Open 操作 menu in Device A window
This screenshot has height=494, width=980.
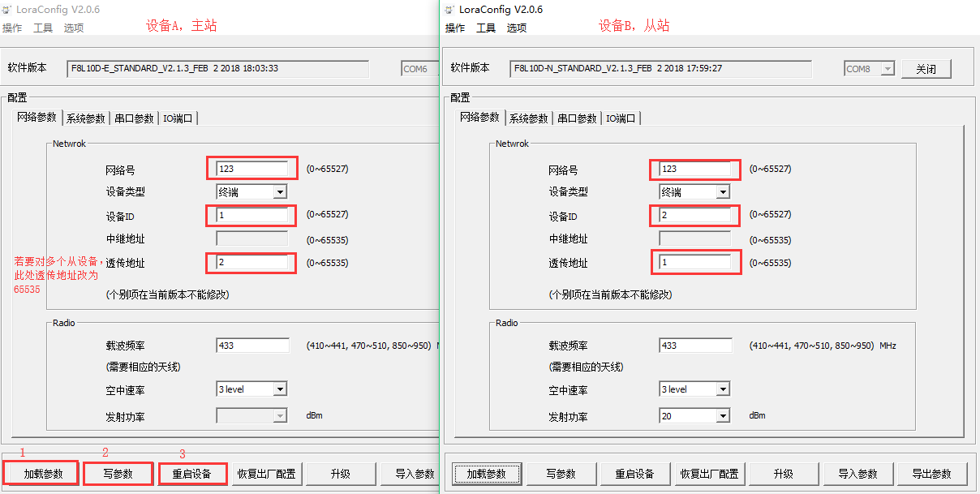tap(12, 28)
